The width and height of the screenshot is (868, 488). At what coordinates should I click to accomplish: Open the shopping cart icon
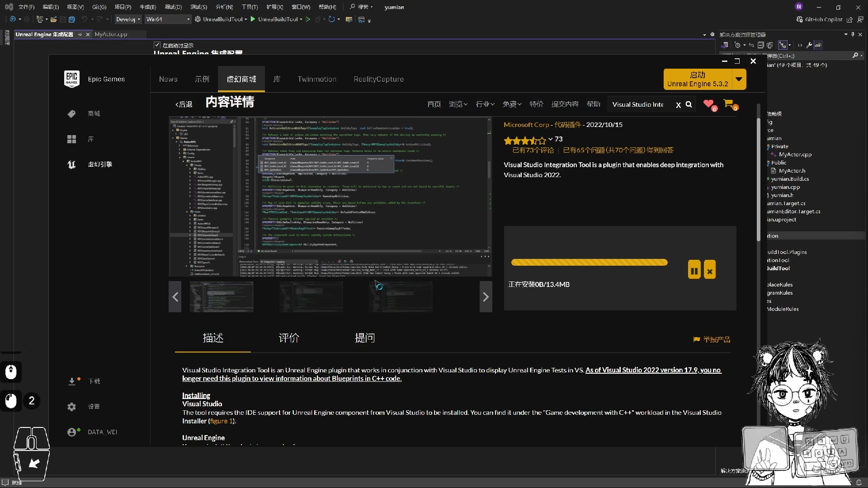tap(730, 104)
